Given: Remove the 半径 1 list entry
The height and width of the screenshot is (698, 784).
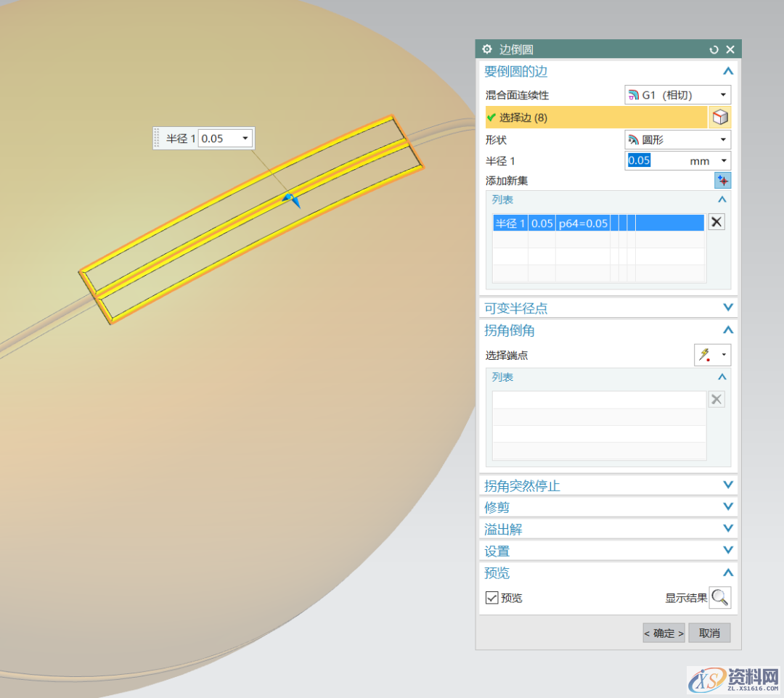Looking at the screenshot, I should (x=716, y=222).
